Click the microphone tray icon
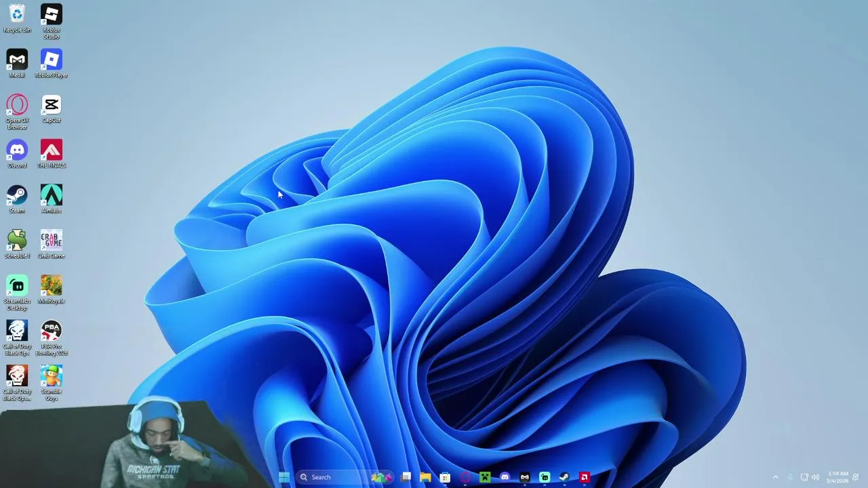868x488 pixels. click(790, 477)
